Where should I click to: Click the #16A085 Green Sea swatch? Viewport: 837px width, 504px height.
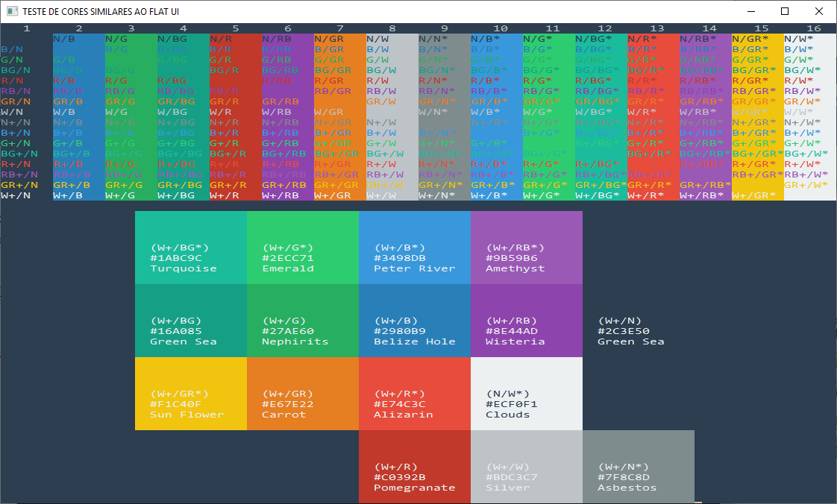[x=191, y=321]
